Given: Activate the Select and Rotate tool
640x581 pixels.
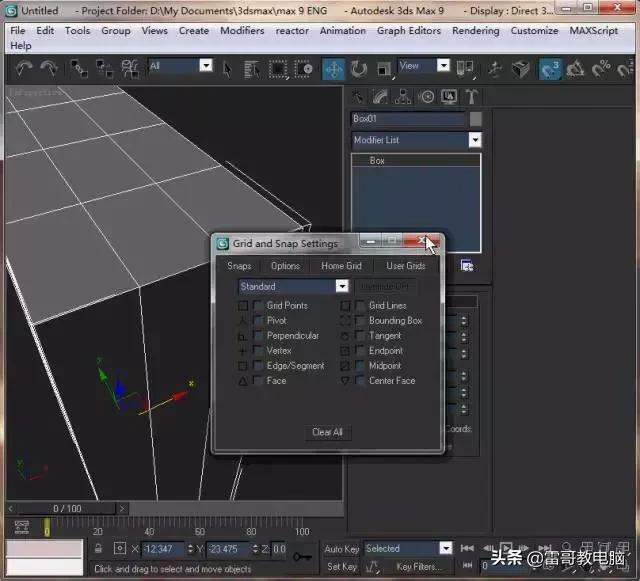Looking at the screenshot, I should (x=359, y=69).
